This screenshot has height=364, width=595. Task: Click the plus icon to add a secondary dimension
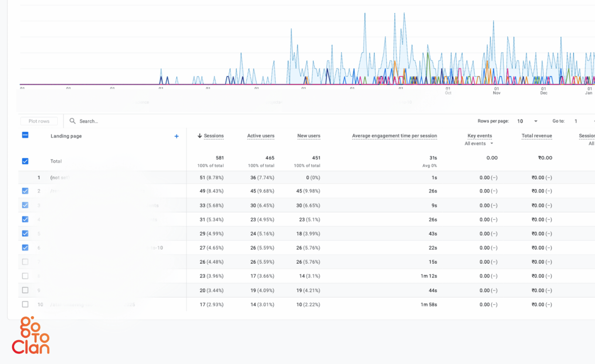(176, 136)
